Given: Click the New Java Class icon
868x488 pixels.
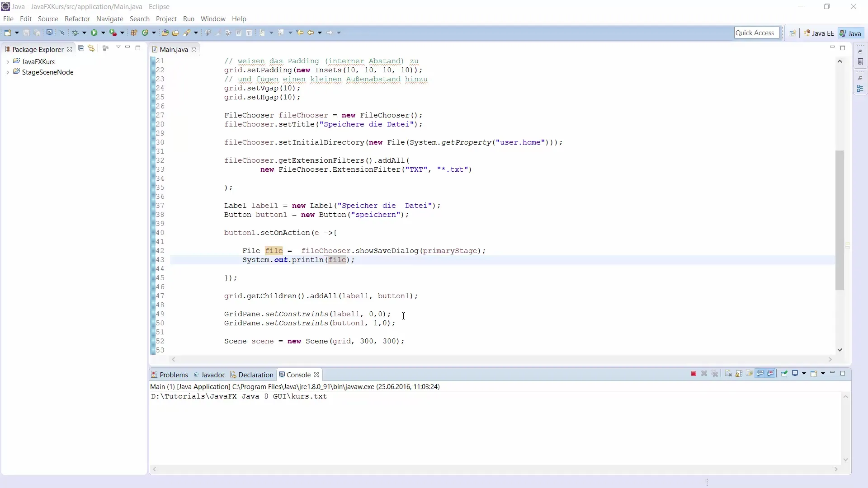Looking at the screenshot, I should point(145,33).
